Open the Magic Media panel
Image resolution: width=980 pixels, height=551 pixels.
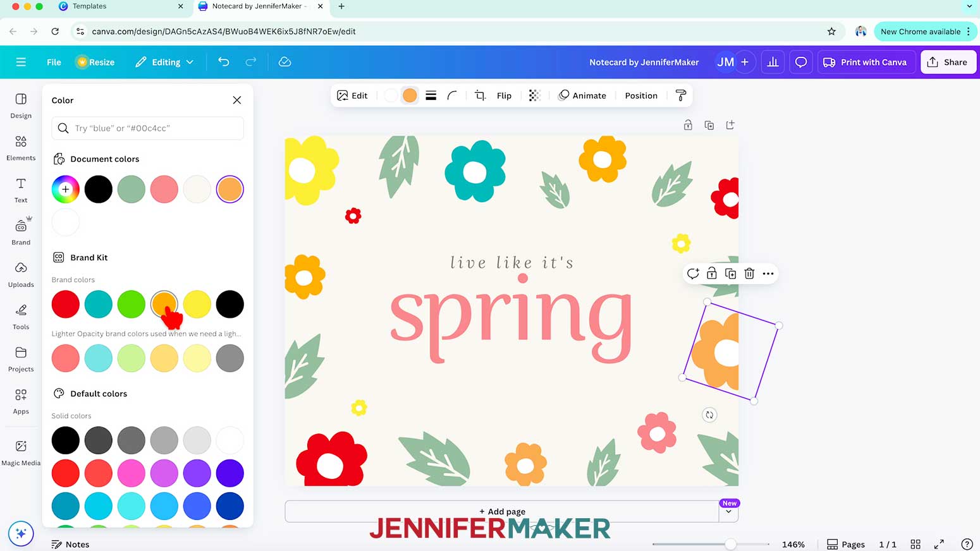point(21,452)
